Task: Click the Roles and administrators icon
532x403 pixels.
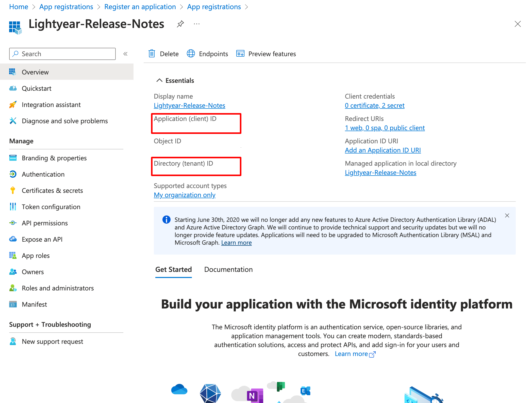Action: pyautogui.click(x=13, y=288)
